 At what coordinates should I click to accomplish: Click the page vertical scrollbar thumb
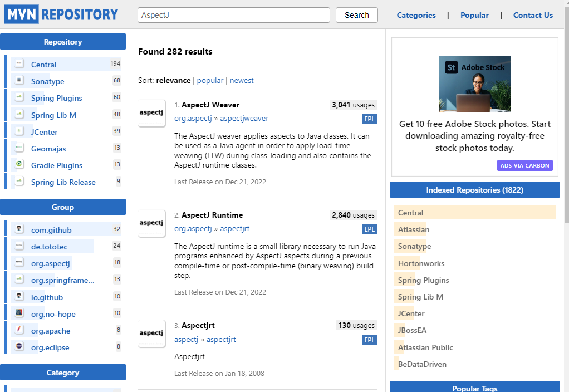coord(566,114)
